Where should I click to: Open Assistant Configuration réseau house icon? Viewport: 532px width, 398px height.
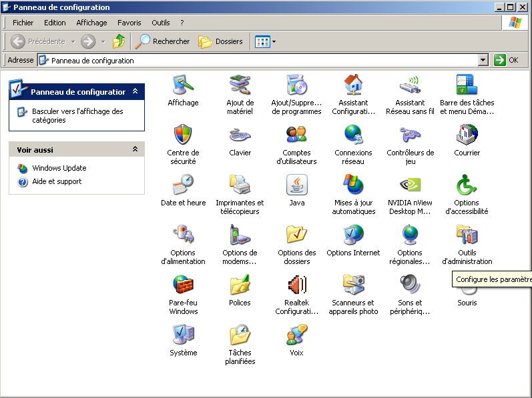(353, 85)
